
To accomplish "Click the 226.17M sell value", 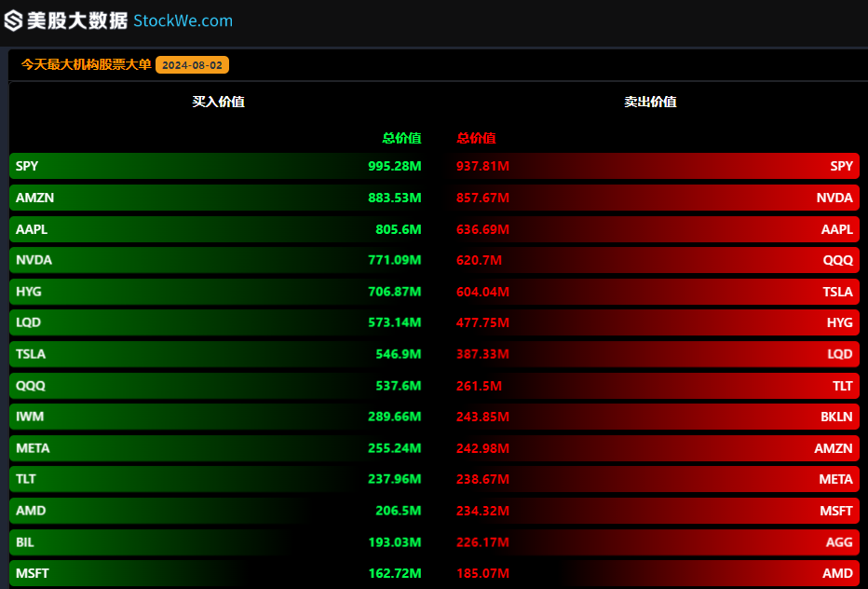I will (482, 541).
